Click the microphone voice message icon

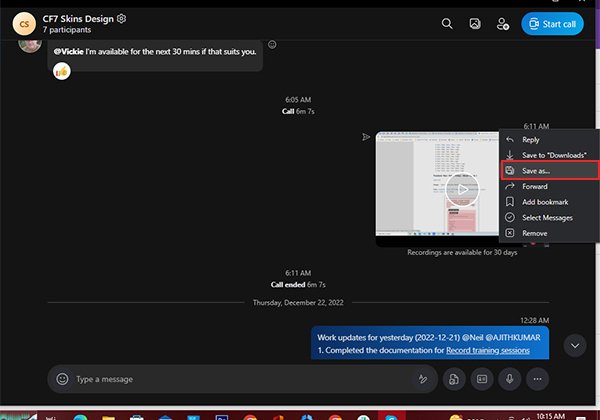(x=509, y=379)
